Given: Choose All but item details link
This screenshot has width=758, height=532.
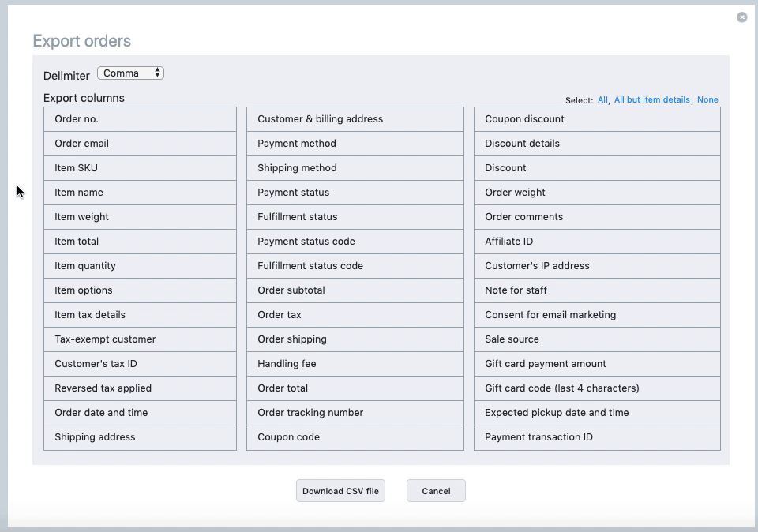Looking at the screenshot, I should 651,99.
